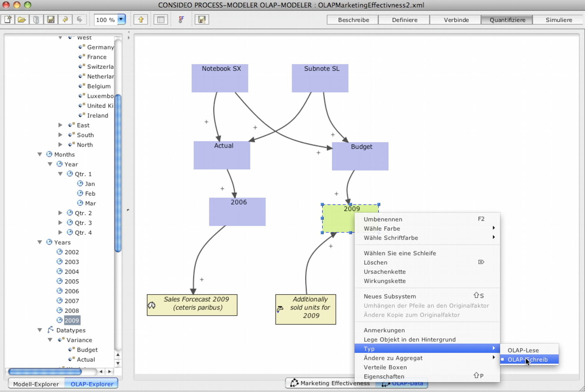The width and height of the screenshot is (585, 392).
Task: Collapse the Months tree node
Action: 40,154
